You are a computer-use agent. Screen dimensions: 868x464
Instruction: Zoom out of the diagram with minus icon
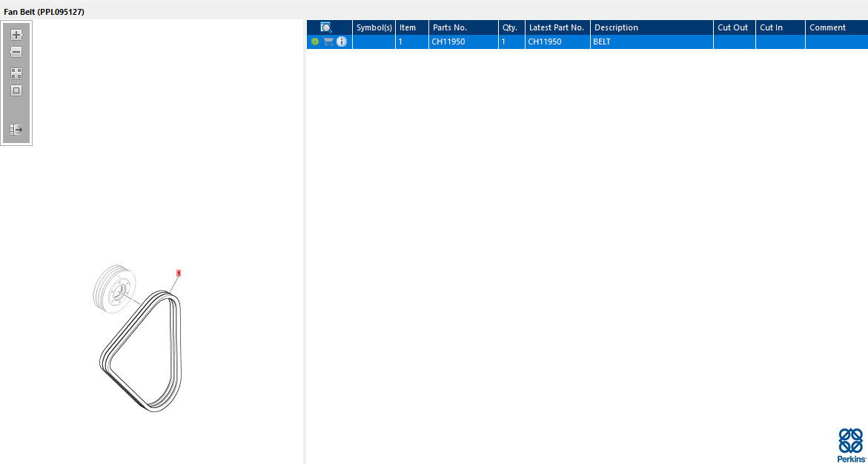pos(16,52)
